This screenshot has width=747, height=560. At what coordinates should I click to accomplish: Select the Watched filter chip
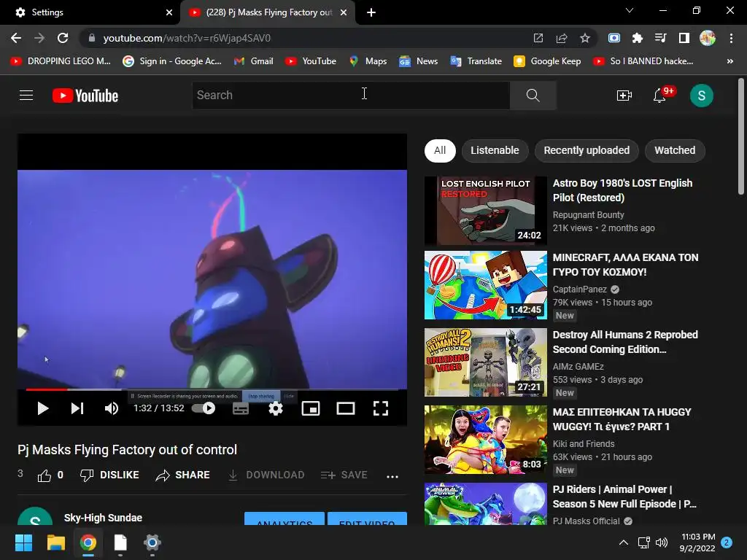(x=675, y=150)
